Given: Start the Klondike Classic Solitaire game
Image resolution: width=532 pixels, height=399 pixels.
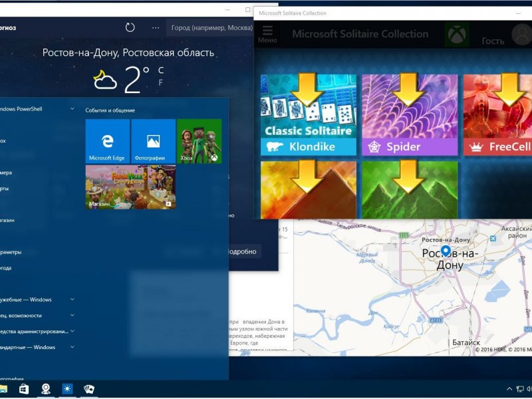Looking at the screenshot, I should click(309, 115).
